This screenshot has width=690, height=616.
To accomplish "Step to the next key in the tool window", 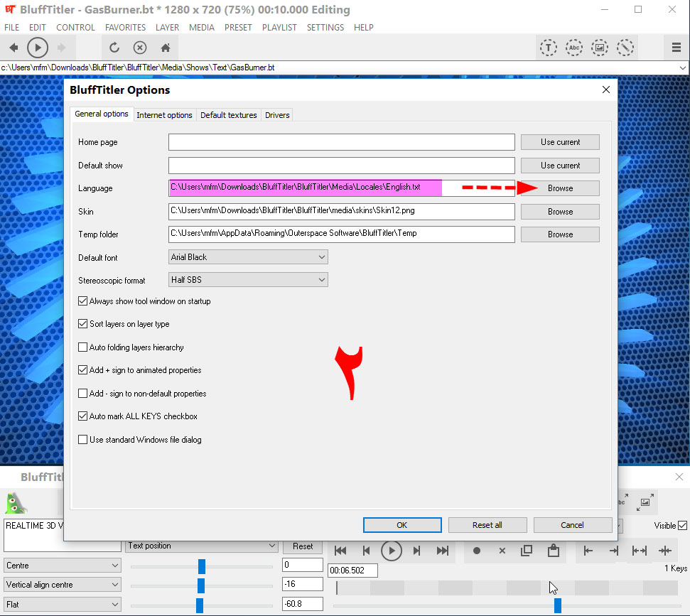I will tap(416, 551).
